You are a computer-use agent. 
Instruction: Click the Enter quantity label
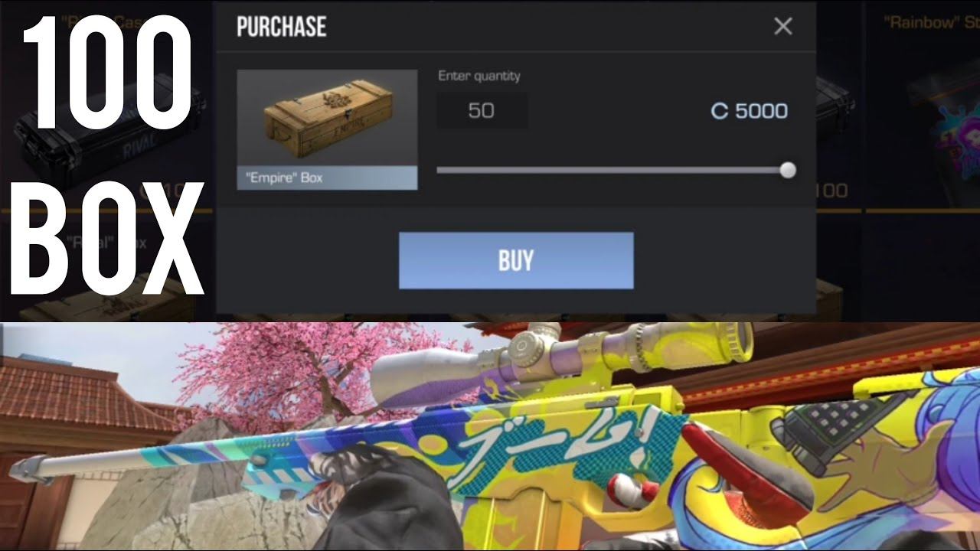(479, 76)
